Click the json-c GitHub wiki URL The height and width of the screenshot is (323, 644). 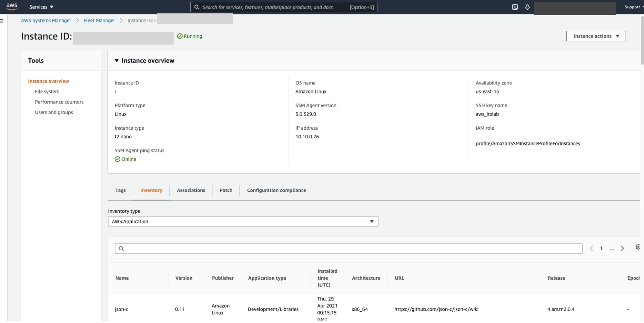pos(436,309)
